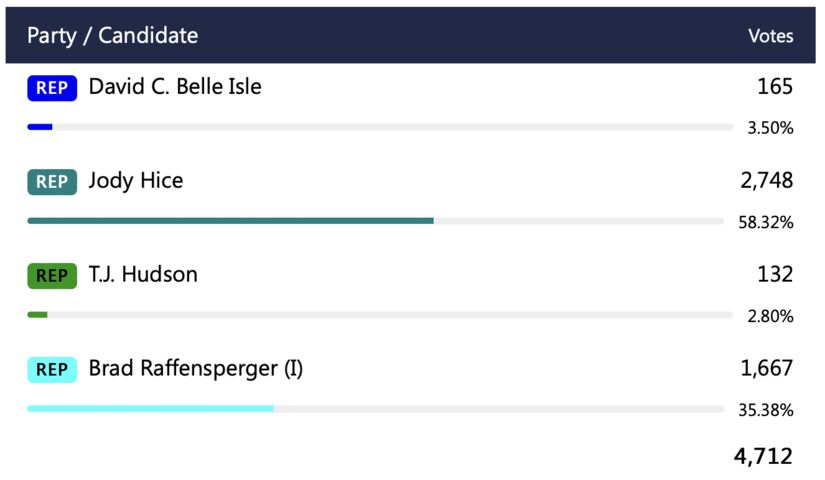Click the blue REP badge beside David C. Belle Isle
Screen dimensions: 825x480
coord(52,88)
